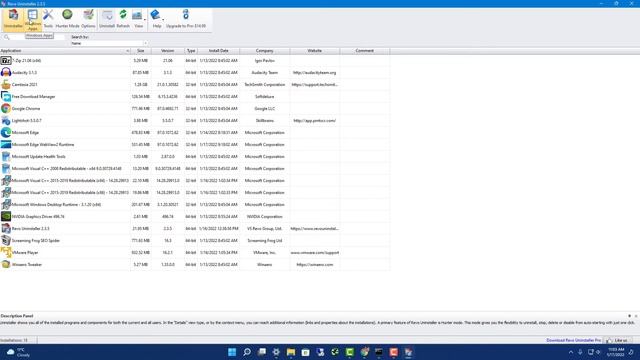Select the Free Download Manager icon
The height and width of the screenshot is (360, 640).
(x=6, y=96)
